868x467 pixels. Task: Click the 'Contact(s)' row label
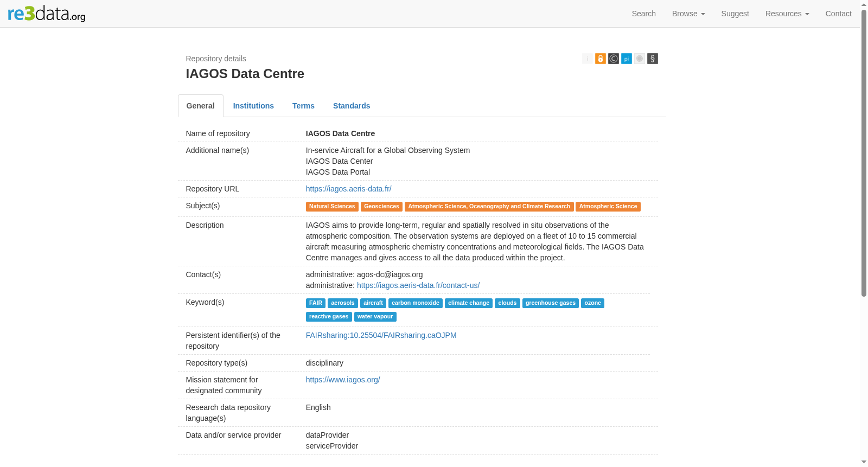pos(203,274)
